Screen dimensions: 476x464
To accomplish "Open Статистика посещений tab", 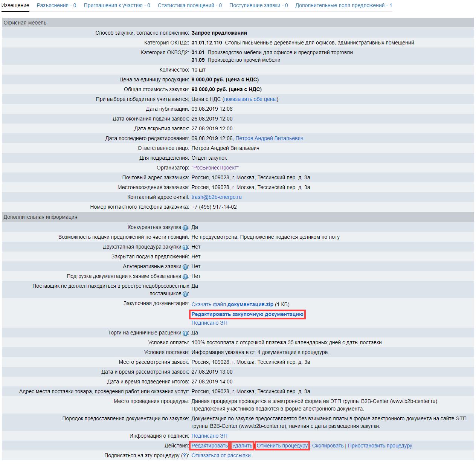I will point(189,5).
